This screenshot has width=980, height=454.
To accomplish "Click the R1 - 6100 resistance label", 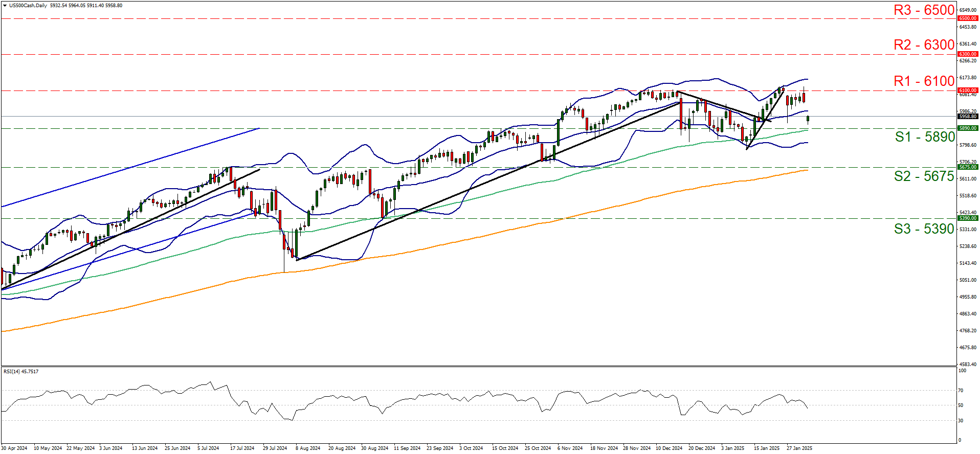I will tap(924, 81).
